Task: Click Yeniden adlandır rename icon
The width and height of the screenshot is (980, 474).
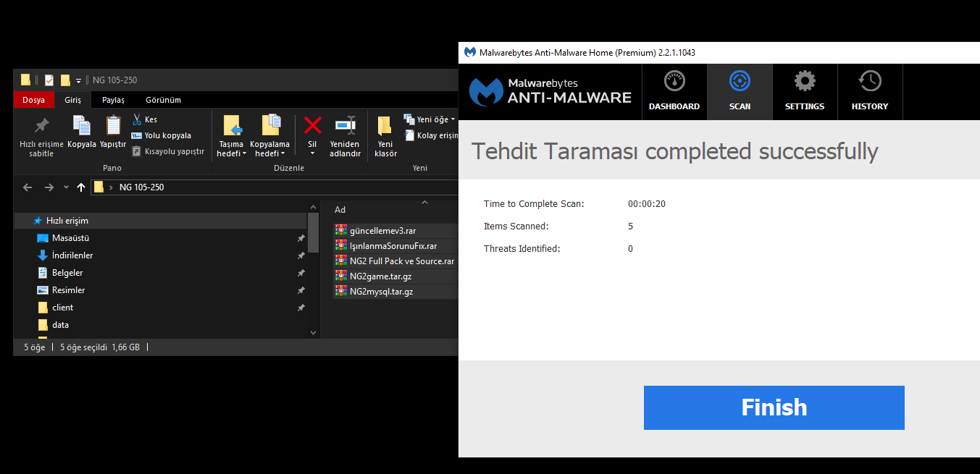Action: point(345,136)
